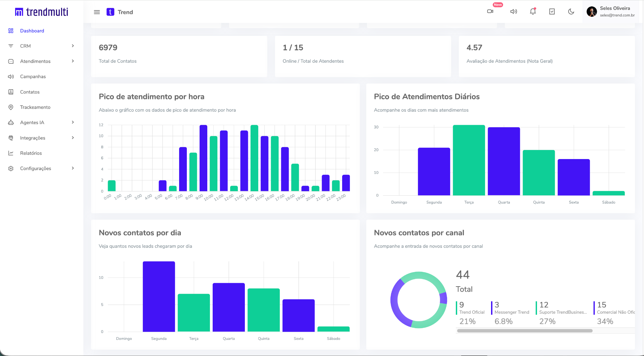Screen dimensions: 644x356
Task: Click the purple Trend app icon
Action: [x=110, y=12]
